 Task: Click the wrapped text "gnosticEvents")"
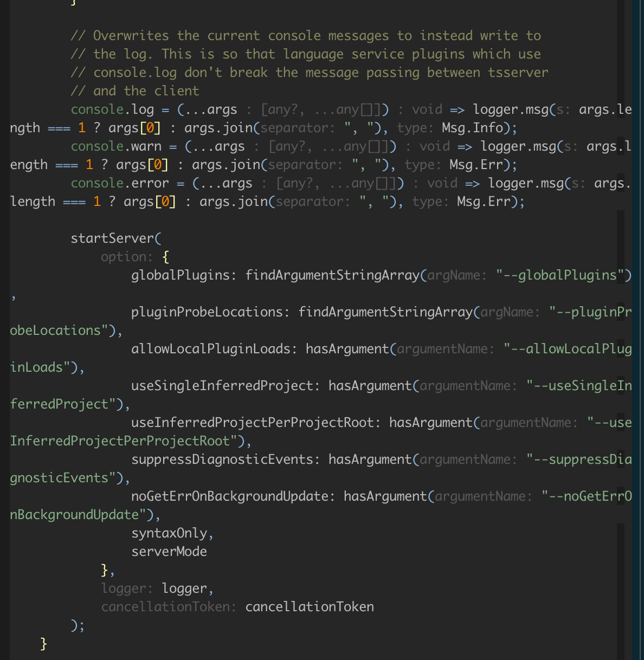(66, 478)
